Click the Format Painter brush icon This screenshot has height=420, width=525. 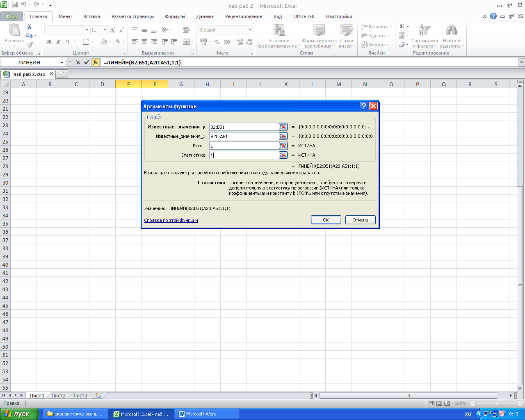tap(30, 45)
